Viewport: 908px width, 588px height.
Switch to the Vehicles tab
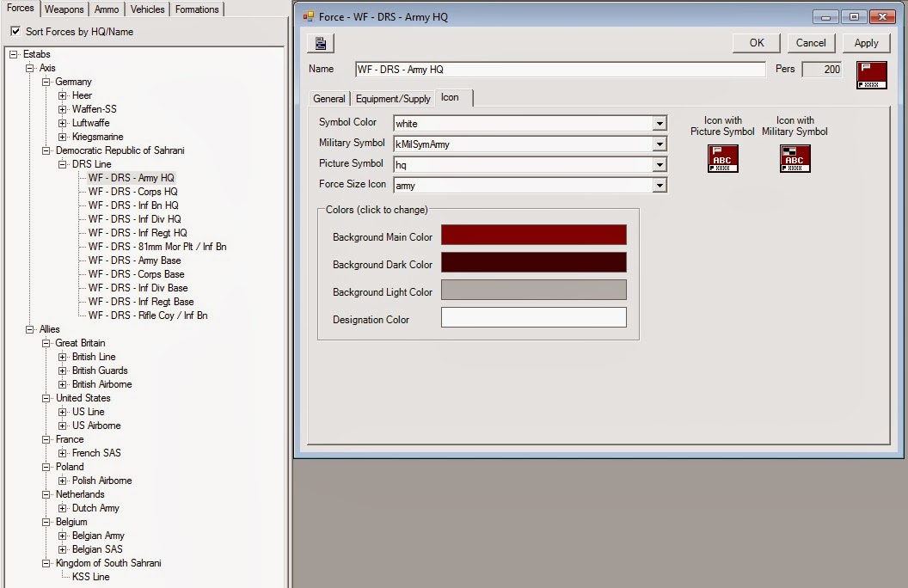coord(146,9)
